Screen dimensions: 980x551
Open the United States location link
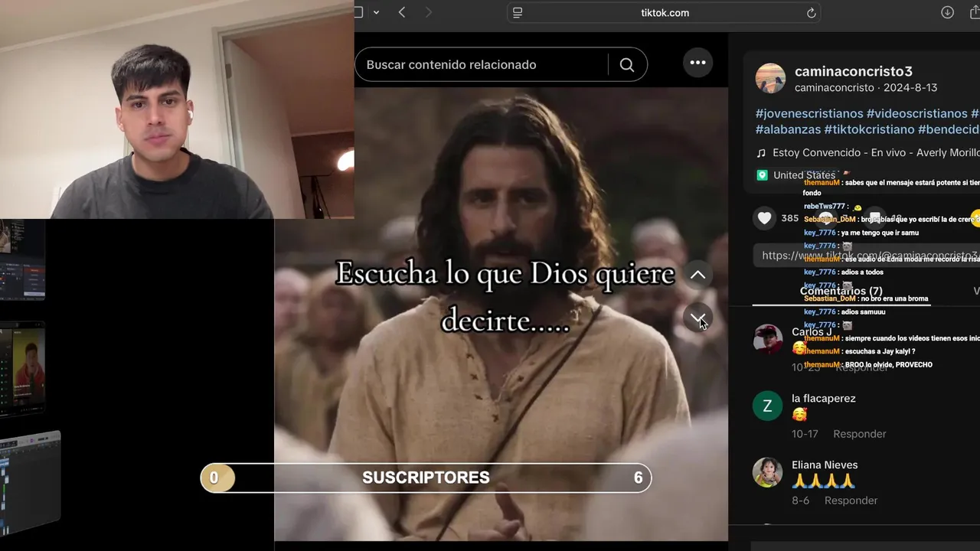(804, 175)
